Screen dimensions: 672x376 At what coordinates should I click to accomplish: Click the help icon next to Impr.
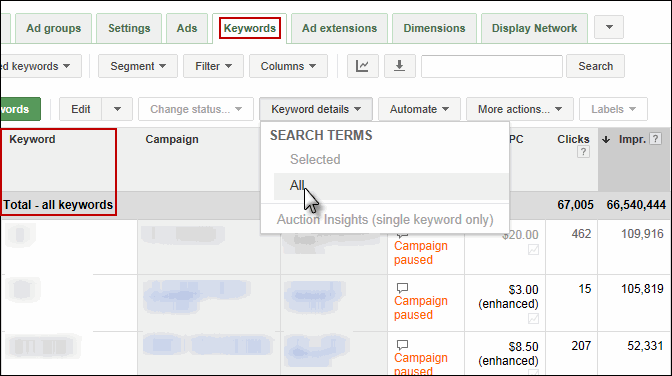pos(655,138)
